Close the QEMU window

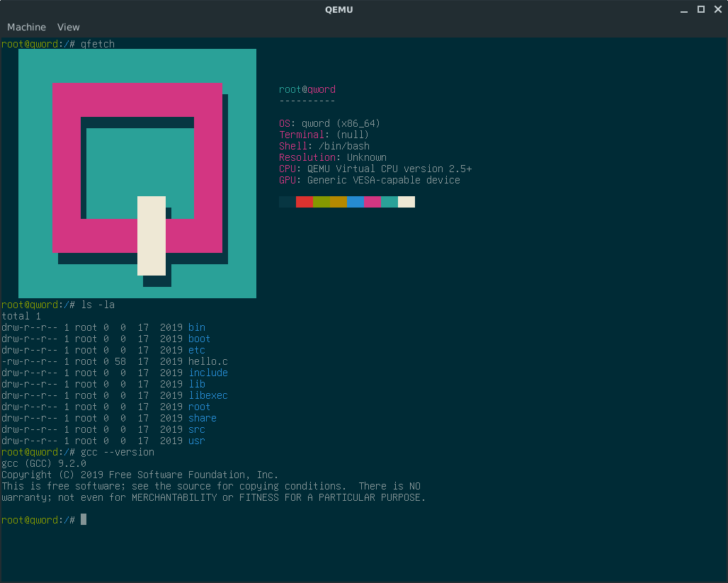click(x=717, y=9)
